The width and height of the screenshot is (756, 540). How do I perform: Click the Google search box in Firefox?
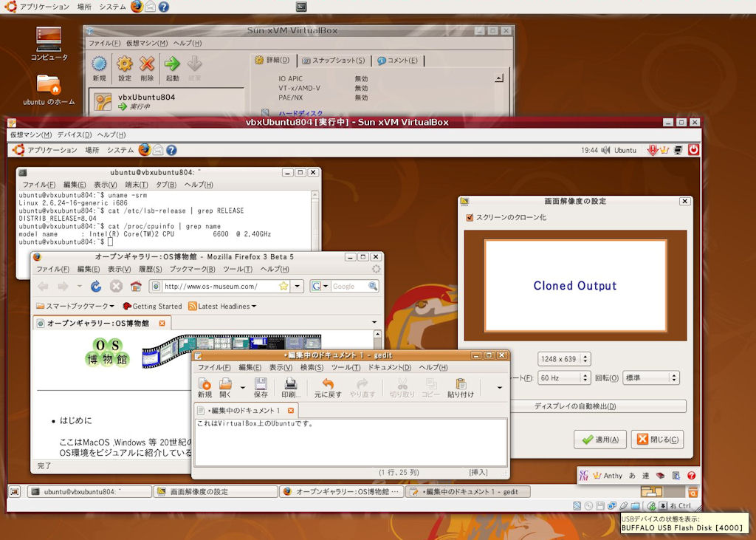[348, 286]
